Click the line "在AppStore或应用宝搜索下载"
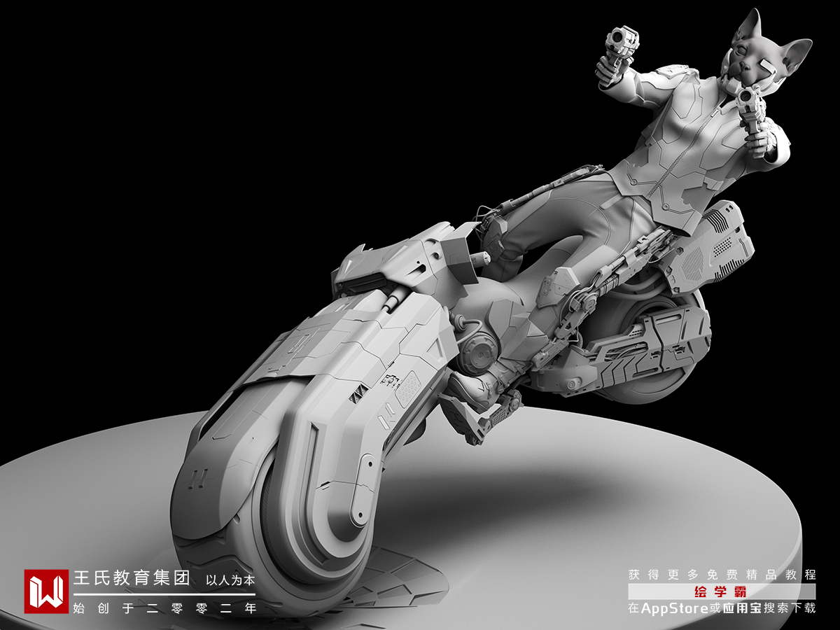 coord(722,608)
